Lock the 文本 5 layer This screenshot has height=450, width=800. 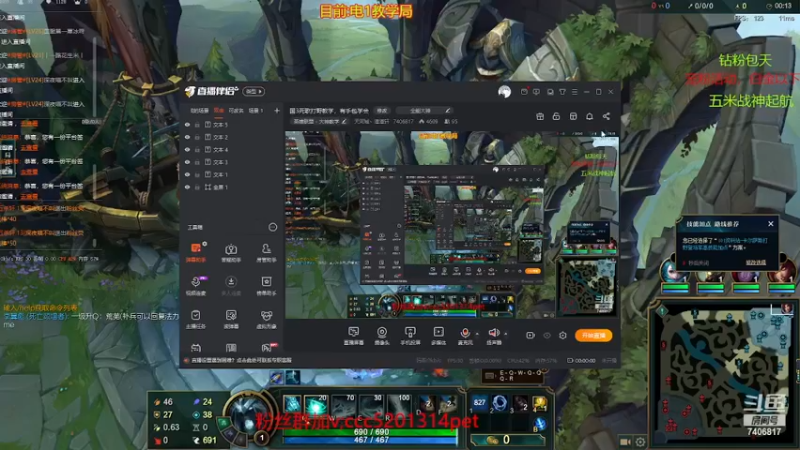[x=197, y=124]
